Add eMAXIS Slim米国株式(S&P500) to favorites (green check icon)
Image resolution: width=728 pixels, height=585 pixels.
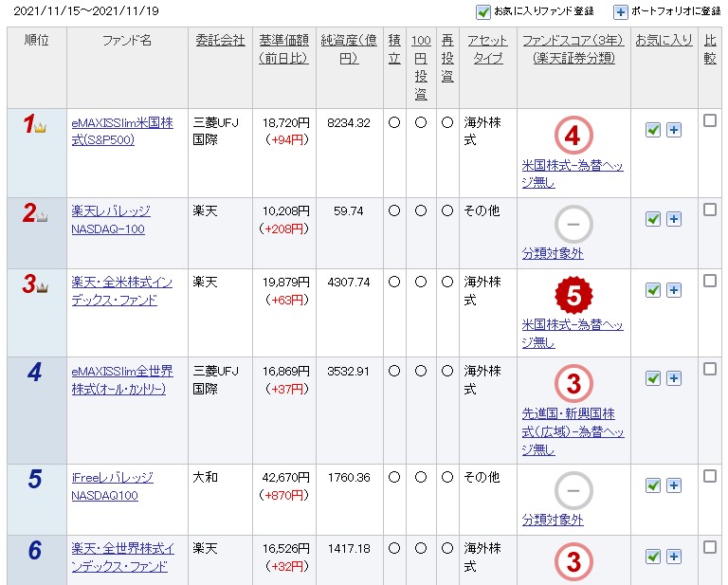point(653,130)
